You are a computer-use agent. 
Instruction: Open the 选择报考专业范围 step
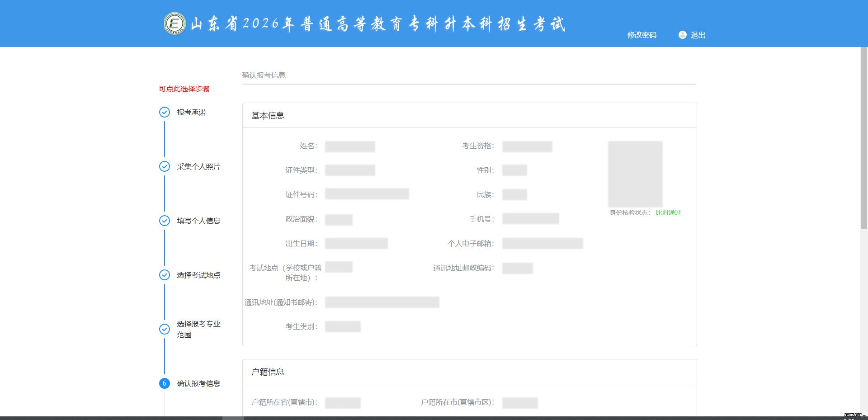(x=198, y=329)
